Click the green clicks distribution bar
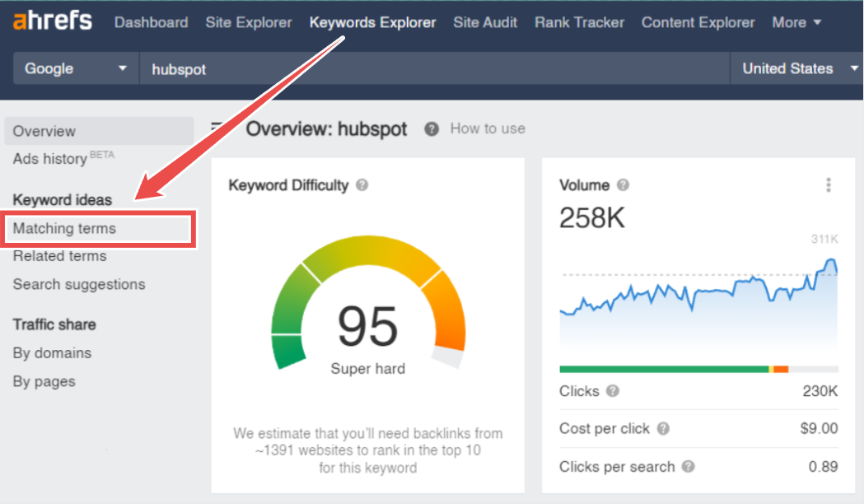 point(663,369)
